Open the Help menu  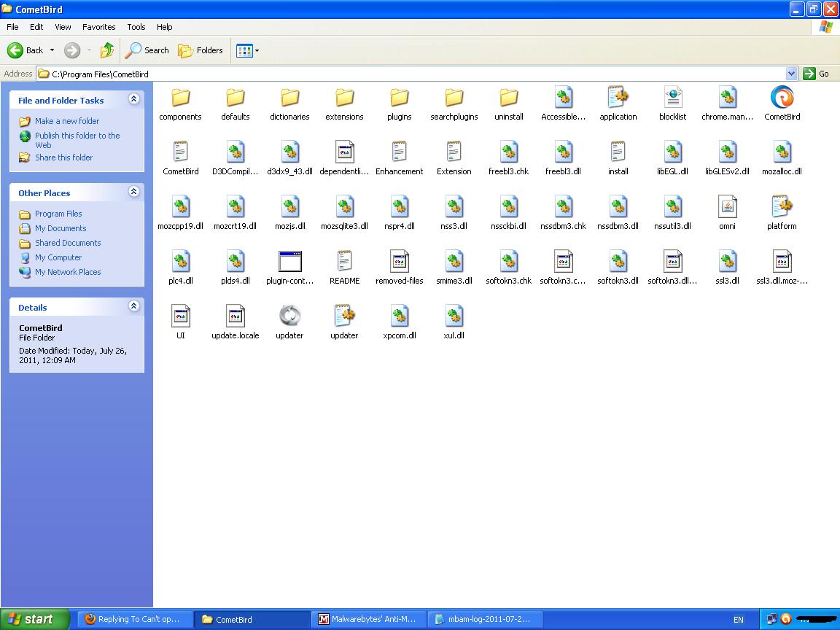coord(165,27)
